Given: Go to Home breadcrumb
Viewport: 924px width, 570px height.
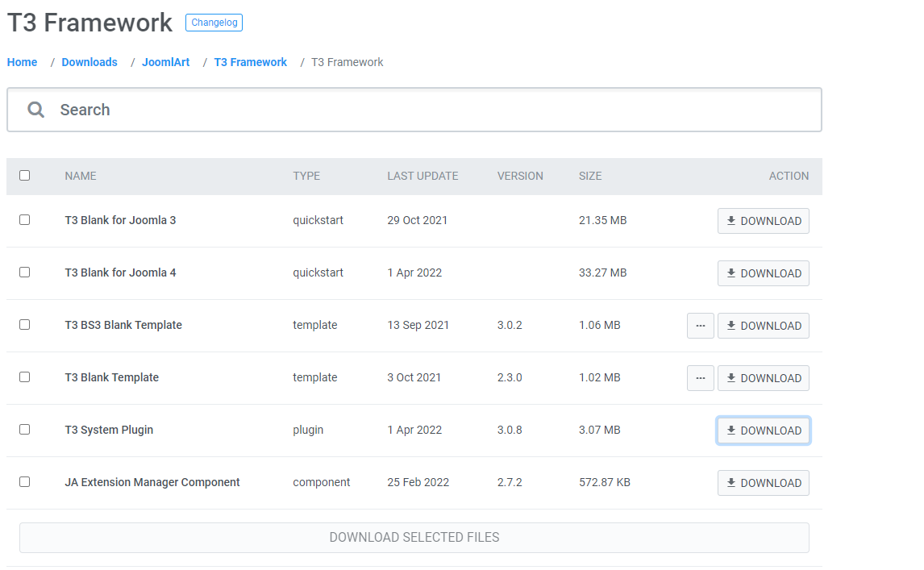Looking at the screenshot, I should click(x=23, y=62).
